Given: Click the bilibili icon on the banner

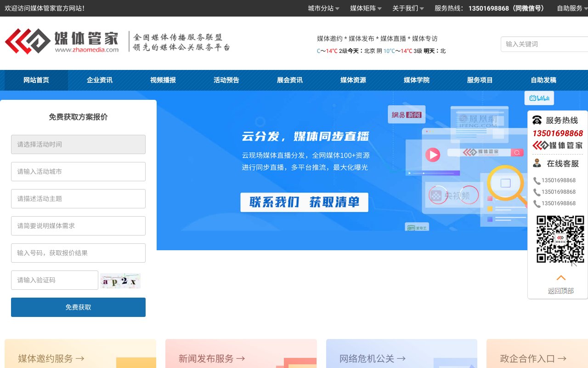Looking at the screenshot, I should (x=538, y=98).
